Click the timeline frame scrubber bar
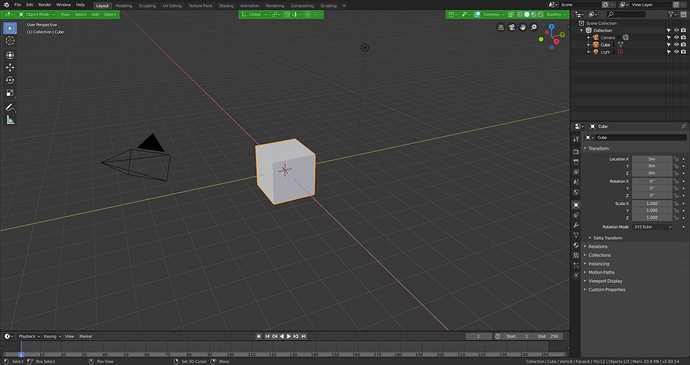The height and width of the screenshot is (365, 690). tap(284, 354)
